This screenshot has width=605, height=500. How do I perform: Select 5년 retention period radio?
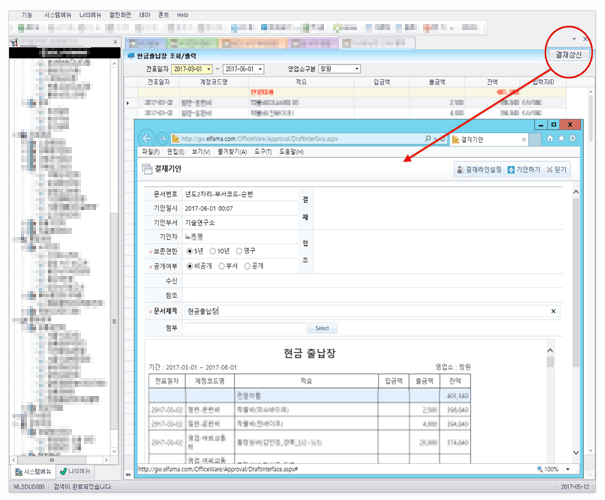[x=189, y=251]
